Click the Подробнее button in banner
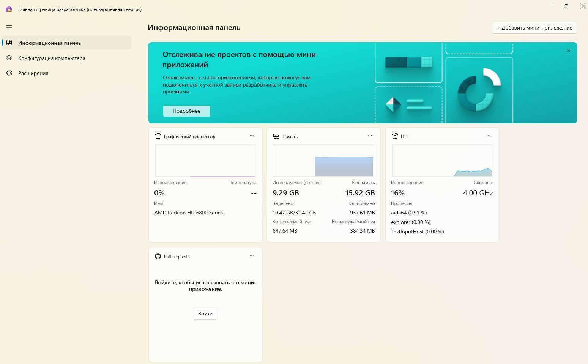This screenshot has width=588, height=364. (x=186, y=111)
